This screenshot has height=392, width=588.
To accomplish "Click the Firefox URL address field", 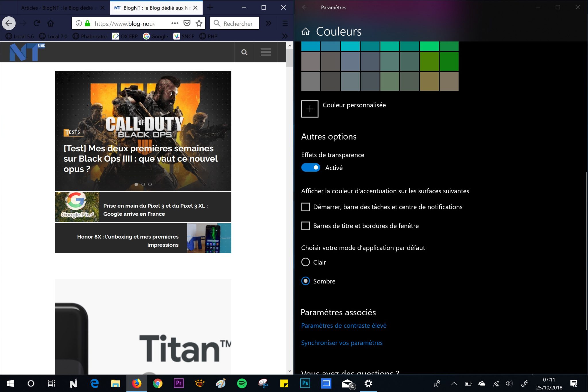I will pos(125,23).
